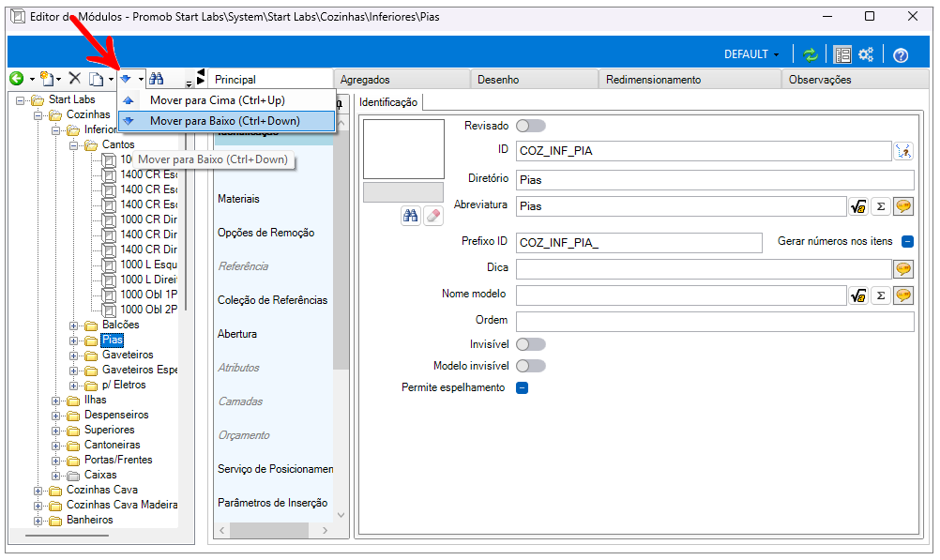Viewport: 940px width, 560px height.
Task: Click the square root formula icon beside Nome modelo
Action: [x=857, y=295]
